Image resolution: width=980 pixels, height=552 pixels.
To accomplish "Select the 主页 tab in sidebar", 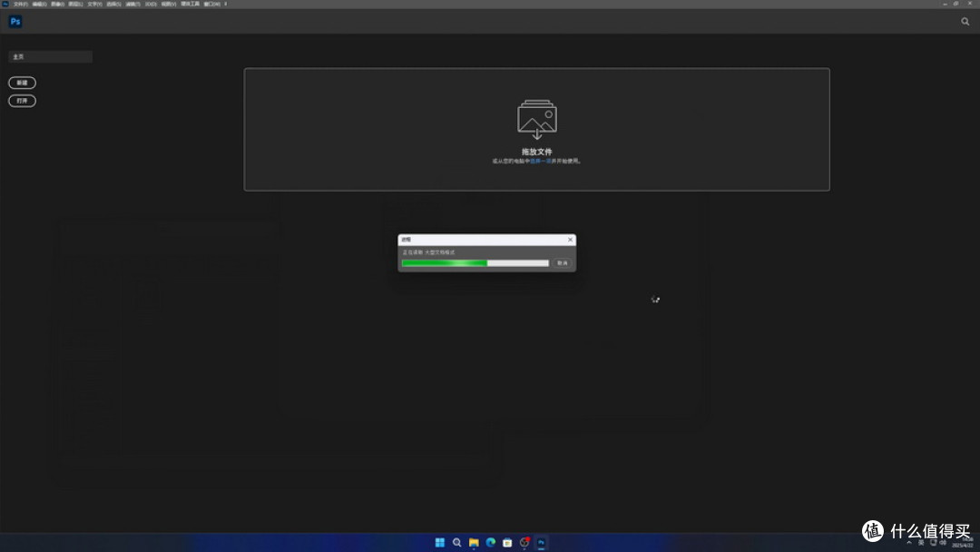I will [x=50, y=57].
